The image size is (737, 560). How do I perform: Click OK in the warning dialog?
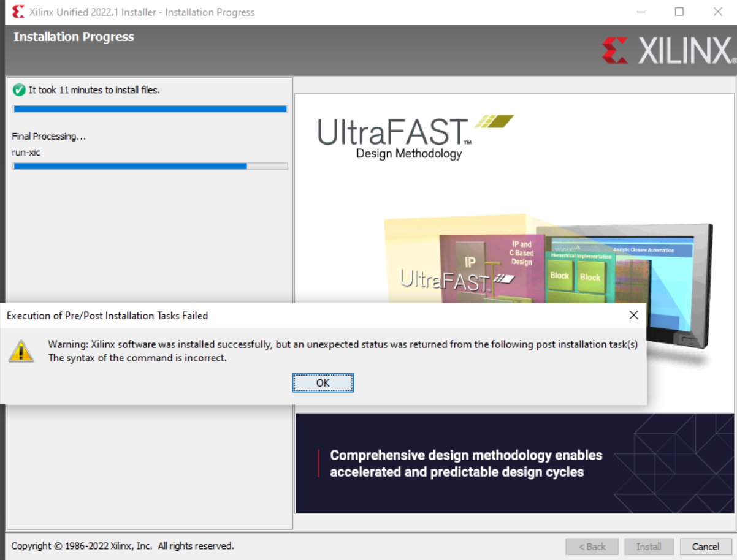[x=323, y=383]
